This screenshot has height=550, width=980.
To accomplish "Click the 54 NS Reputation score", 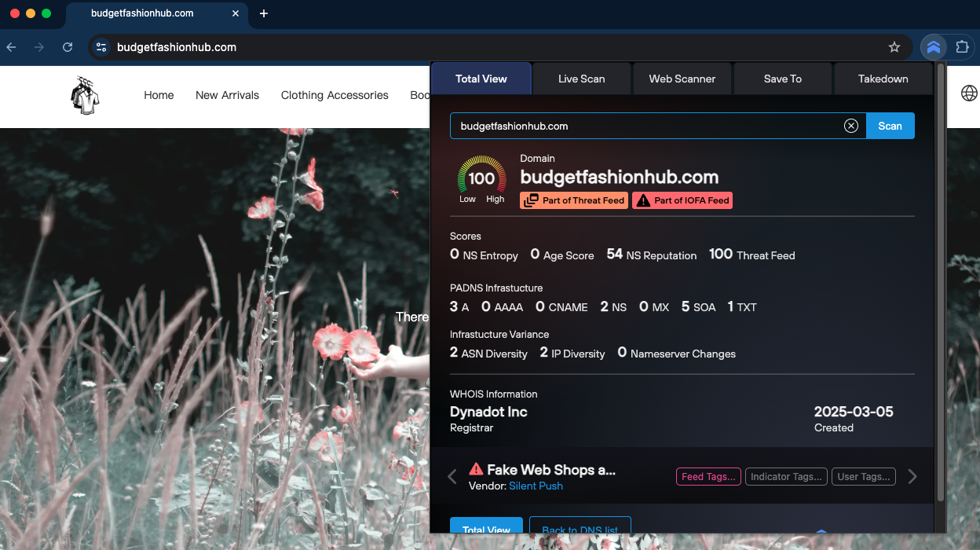I will pyautogui.click(x=652, y=255).
